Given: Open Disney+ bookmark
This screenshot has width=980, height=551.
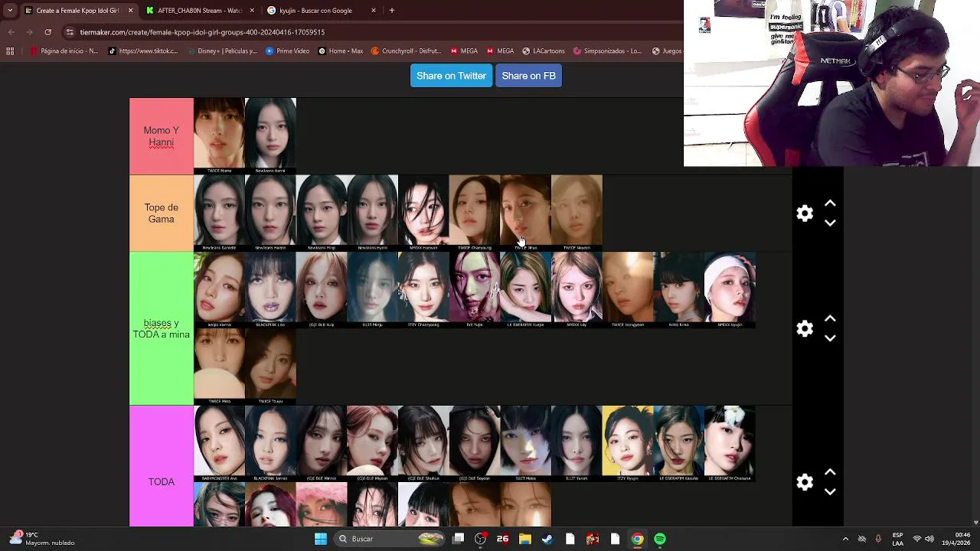Looking at the screenshot, I should coord(222,51).
